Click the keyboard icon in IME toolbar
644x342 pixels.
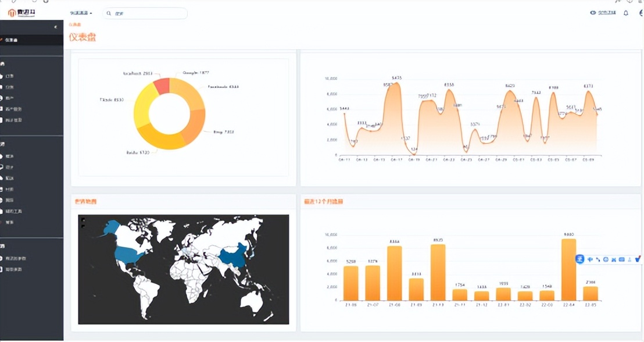click(x=622, y=259)
